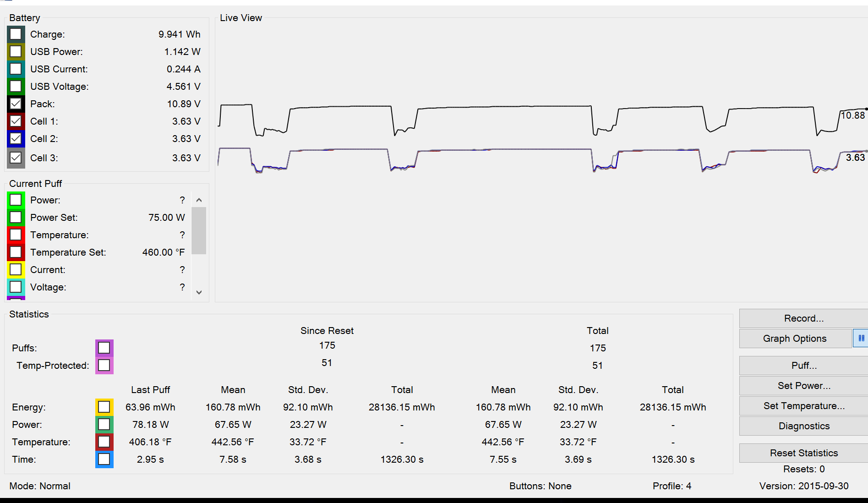The image size is (868, 503).
Task: Open Diagnostics
Action: 803,426
